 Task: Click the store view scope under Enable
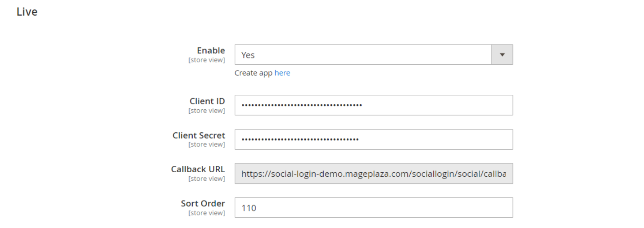pyautogui.click(x=206, y=60)
